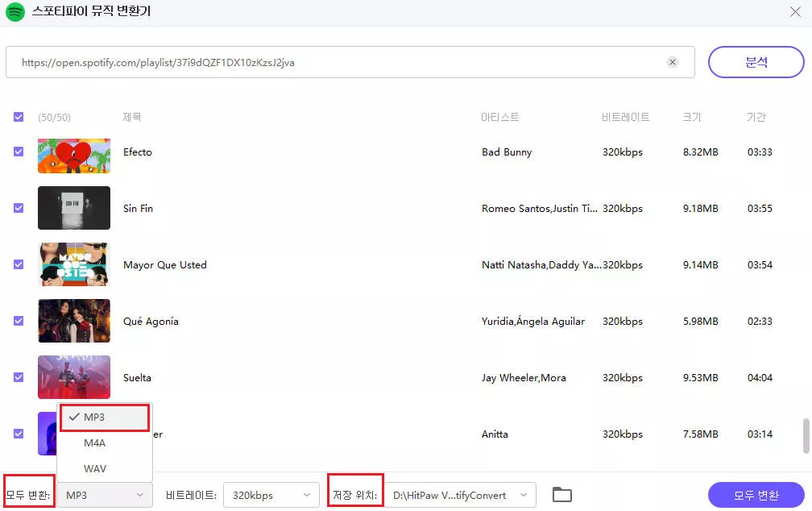
Task: Click the 9.53MB size value
Action: (701, 377)
